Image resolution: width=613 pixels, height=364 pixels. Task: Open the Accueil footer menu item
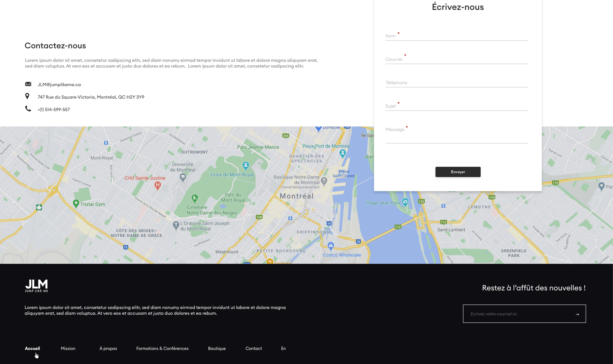tap(32, 348)
